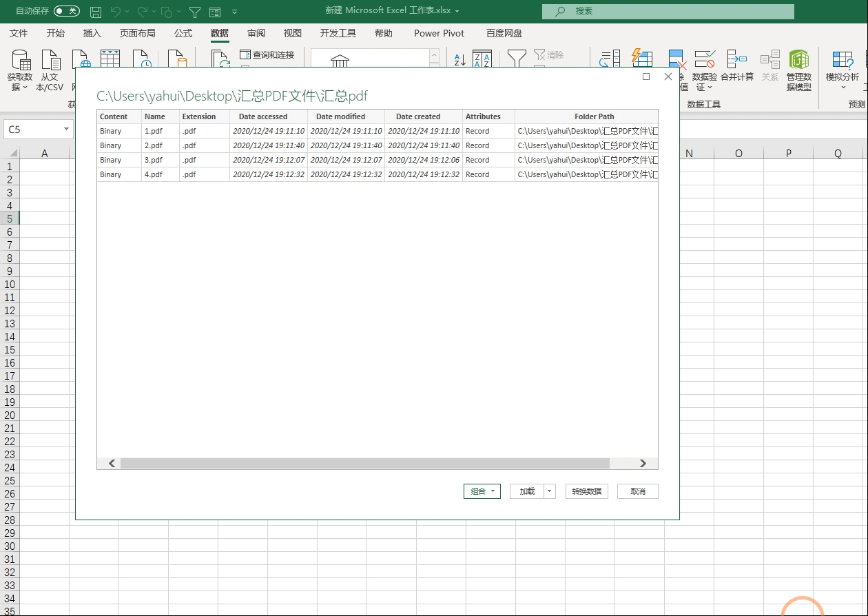Screen dimensions: 868x616
Task: Open the Combine (组合) dropdown button
Action: 482,491
